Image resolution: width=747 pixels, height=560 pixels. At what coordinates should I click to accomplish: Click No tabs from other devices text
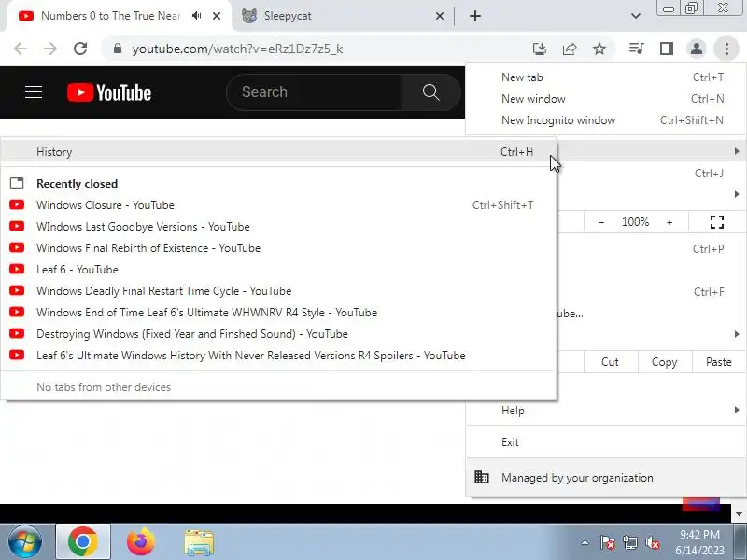click(104, 387)
